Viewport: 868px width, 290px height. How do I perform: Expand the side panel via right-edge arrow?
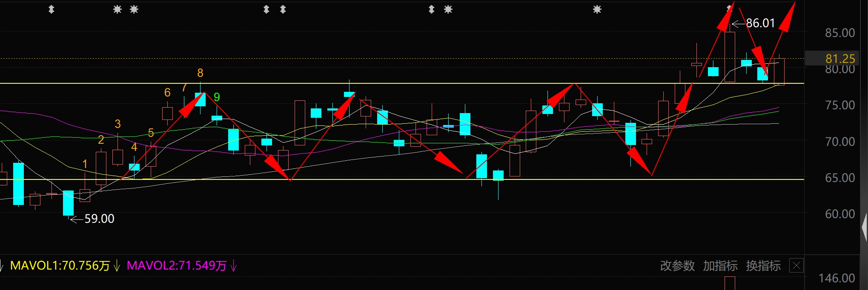coord(864,227)
